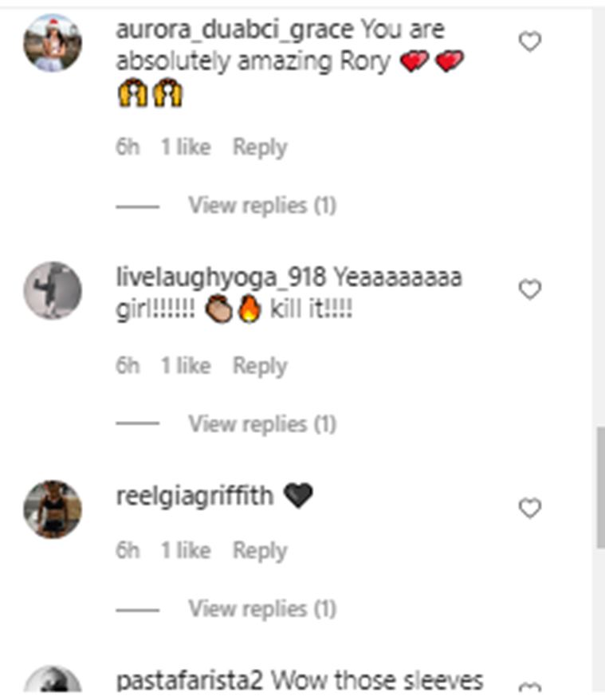Reply to reelgiagriffith's black heart comment

259,551
